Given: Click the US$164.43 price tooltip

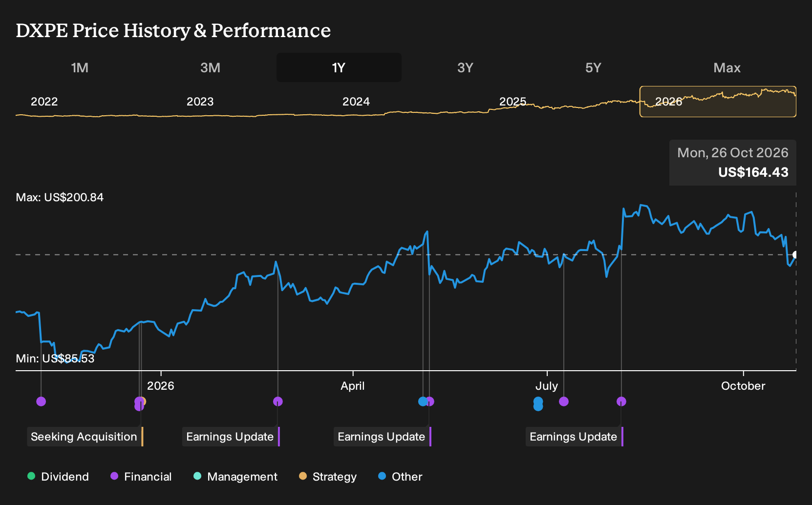Looking at the screenshot, I should 733,163.
